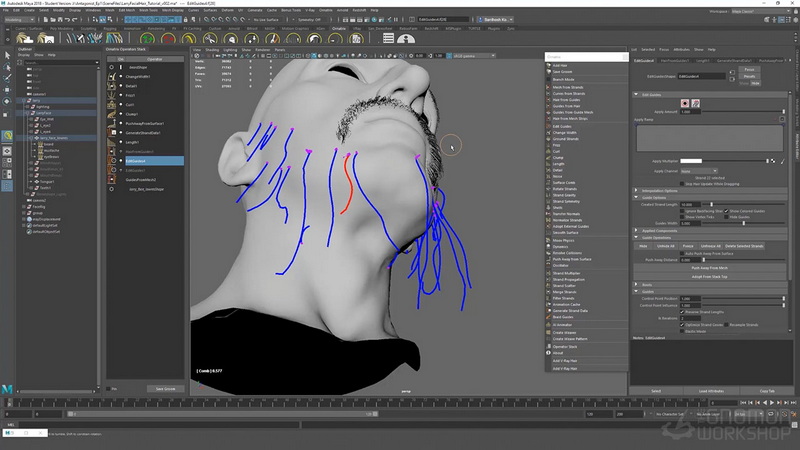Viewport: 800px width, 450px height.
Task: Click the Length1 operator icon
Action: click(x=111, y=142)
